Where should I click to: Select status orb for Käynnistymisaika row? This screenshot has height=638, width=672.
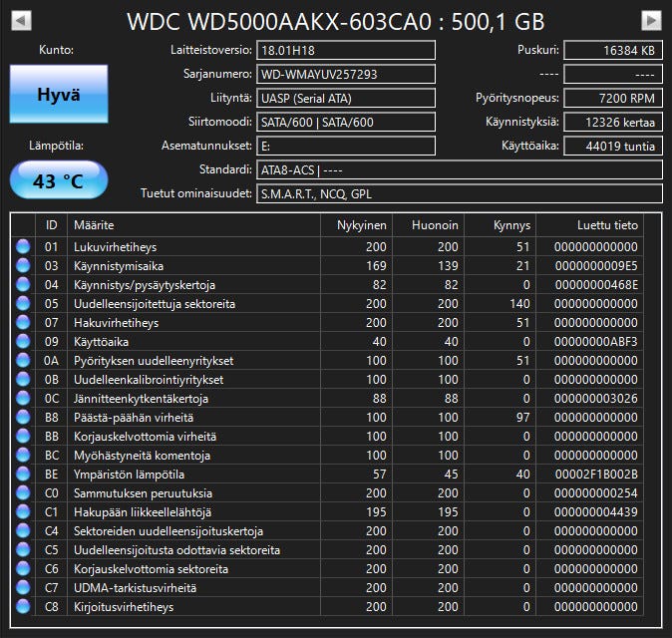(23, 265)
